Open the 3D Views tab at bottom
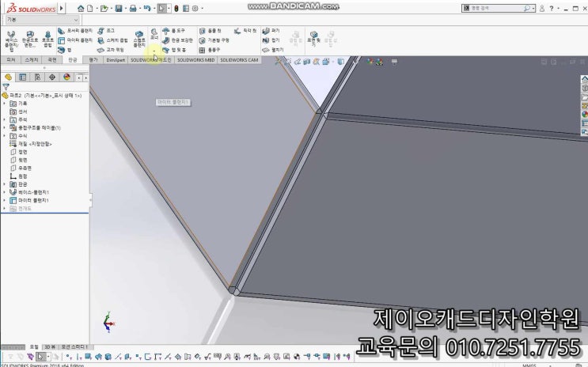588x367 pixels. (50, 346)
